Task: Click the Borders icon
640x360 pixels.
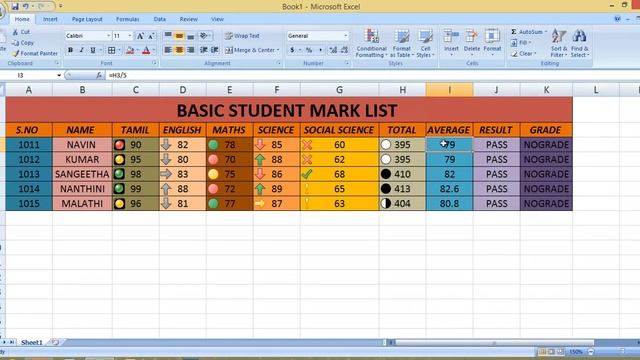Action: pyautogui.click(x=111, y=50)
